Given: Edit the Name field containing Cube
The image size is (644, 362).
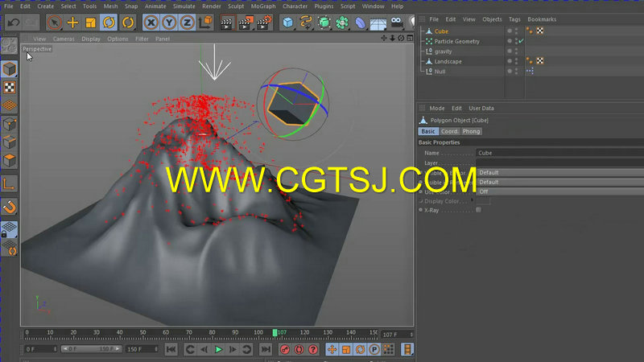Looking at the screenshot, I should coord(559,153).
